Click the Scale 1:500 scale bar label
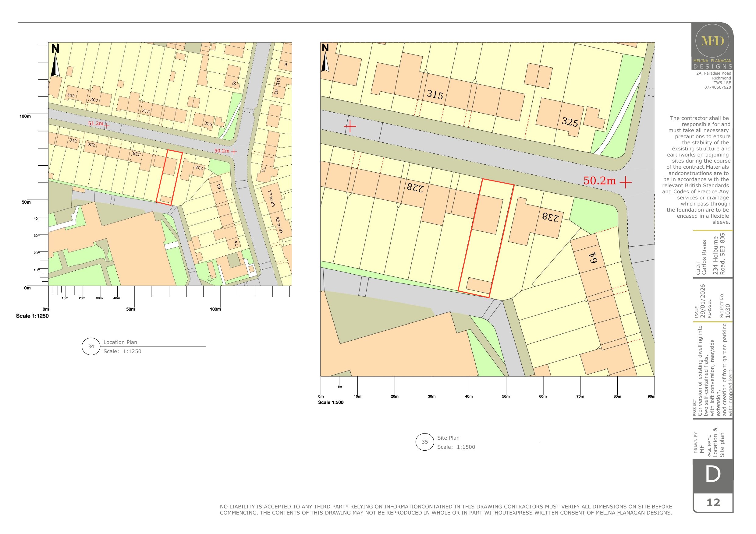This screenshot has width=756, height=534. click(331, 402)
